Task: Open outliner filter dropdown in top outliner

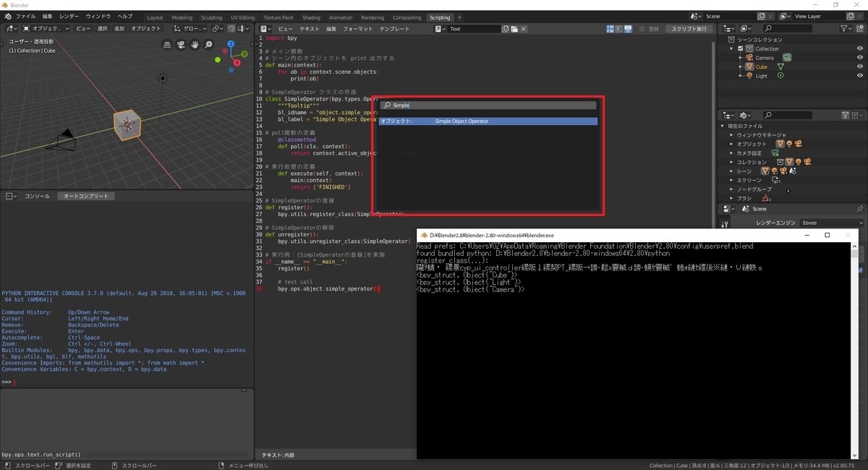Action: click(848, 29)
